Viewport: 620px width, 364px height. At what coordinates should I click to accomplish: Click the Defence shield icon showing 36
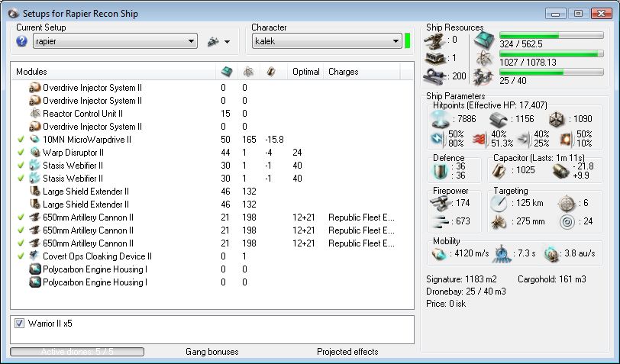pyautogui.click(x=440, y=171)
